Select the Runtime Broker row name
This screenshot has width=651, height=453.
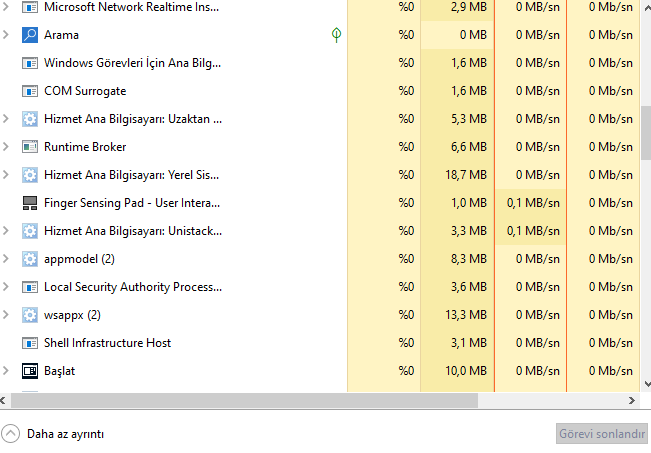coord(85,147)
